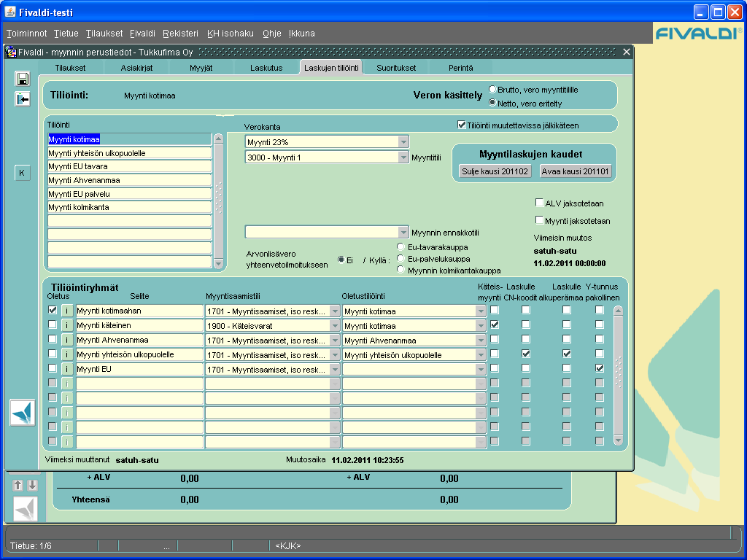
Task: Switch to the Myyjät tab
Action: click(201, 68)
